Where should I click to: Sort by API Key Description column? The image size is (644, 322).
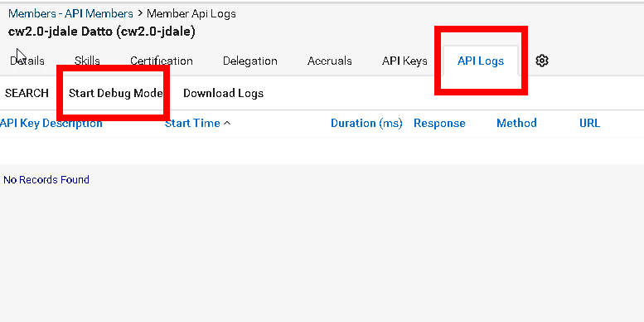(51, 124)
